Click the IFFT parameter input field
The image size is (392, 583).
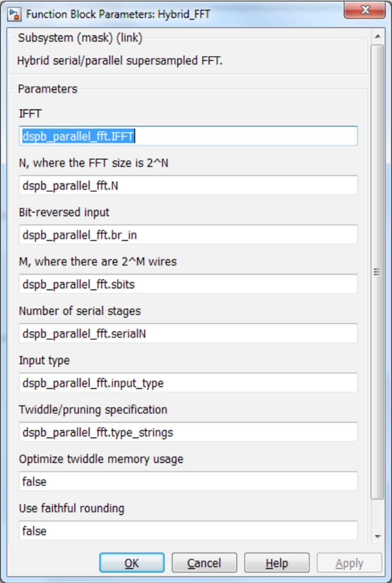click(x=188, y=136)
